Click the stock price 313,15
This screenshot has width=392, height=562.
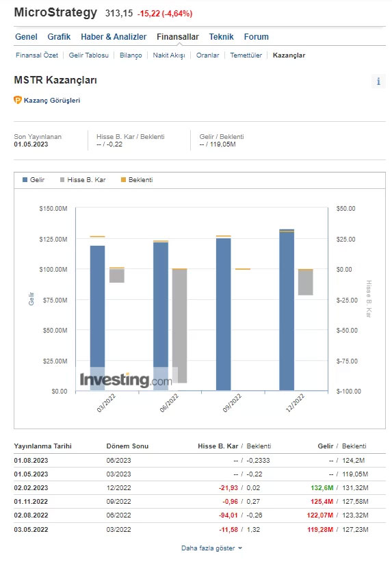(119, 14)
